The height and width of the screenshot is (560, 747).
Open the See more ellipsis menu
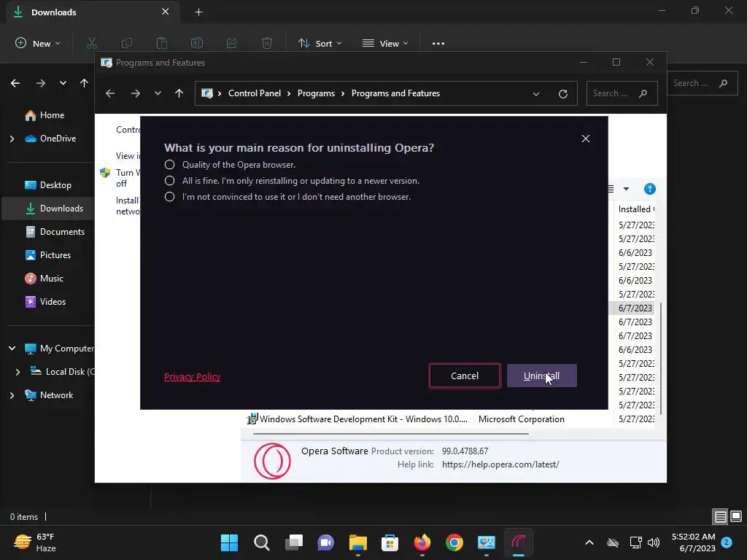pyautogui.click(x=438, y=43)
